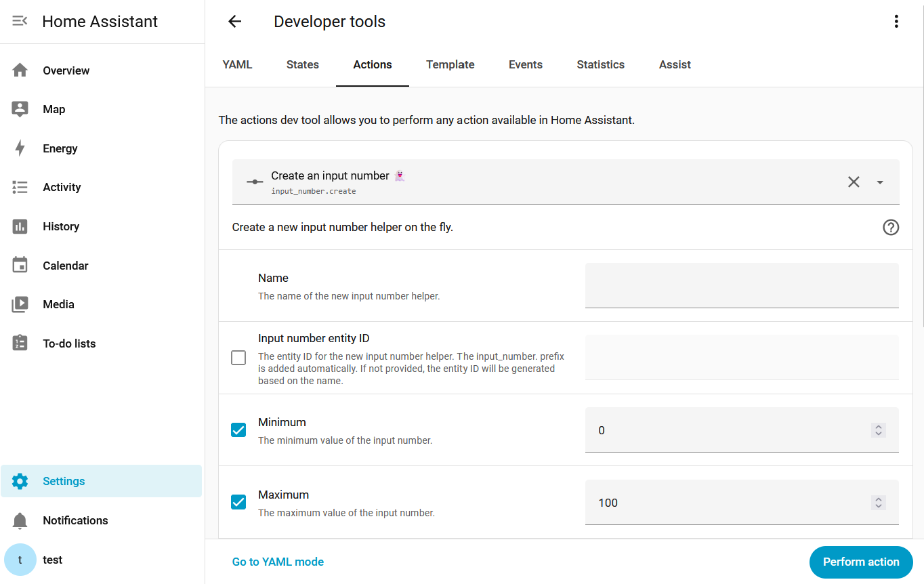Open the Map panel icon
Image resolution: width=924 pixels, height=584 pixels.
coord(20,109)
